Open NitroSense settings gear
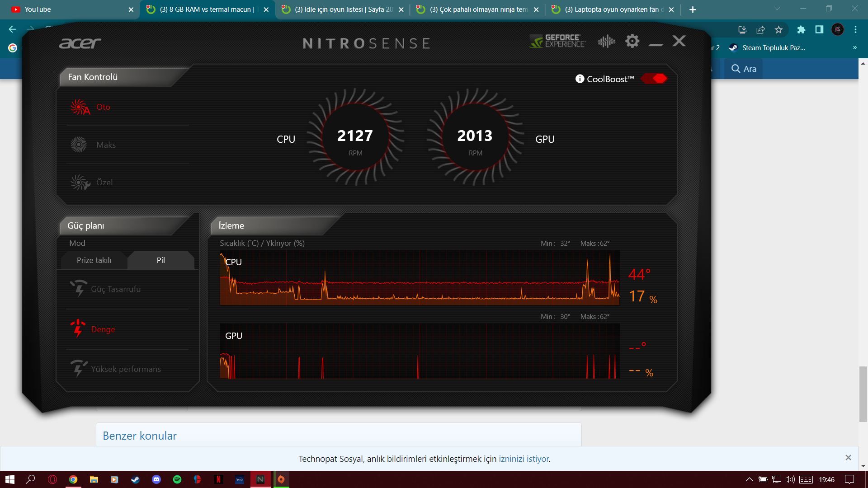 [x=632, y=41]
